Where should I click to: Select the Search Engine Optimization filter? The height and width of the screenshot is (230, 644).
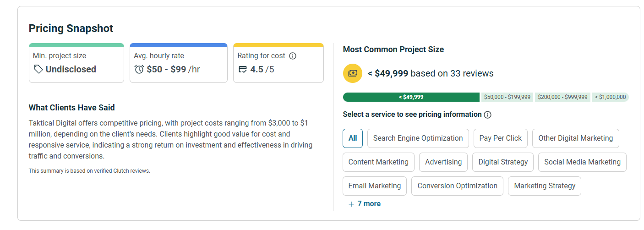[x=418, y=138]
